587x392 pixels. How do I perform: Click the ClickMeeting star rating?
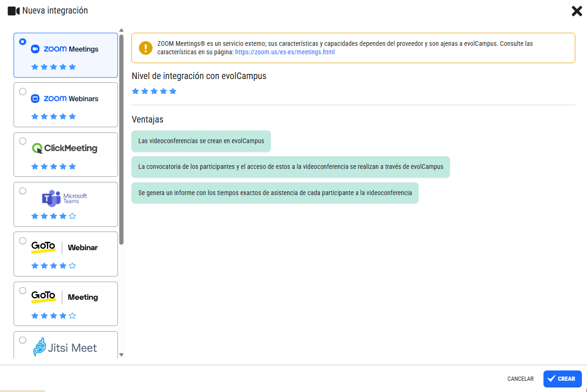[x=53, y=167]
